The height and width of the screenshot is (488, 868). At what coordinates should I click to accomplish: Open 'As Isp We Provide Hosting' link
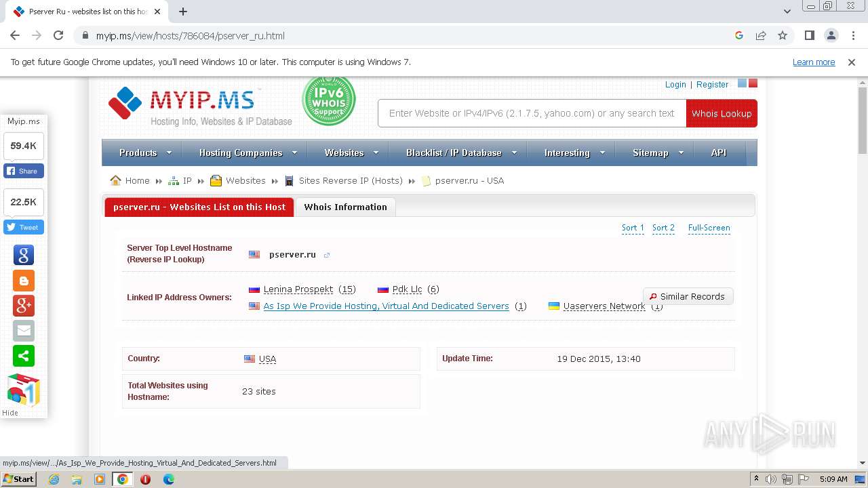[x=386, y=306]
